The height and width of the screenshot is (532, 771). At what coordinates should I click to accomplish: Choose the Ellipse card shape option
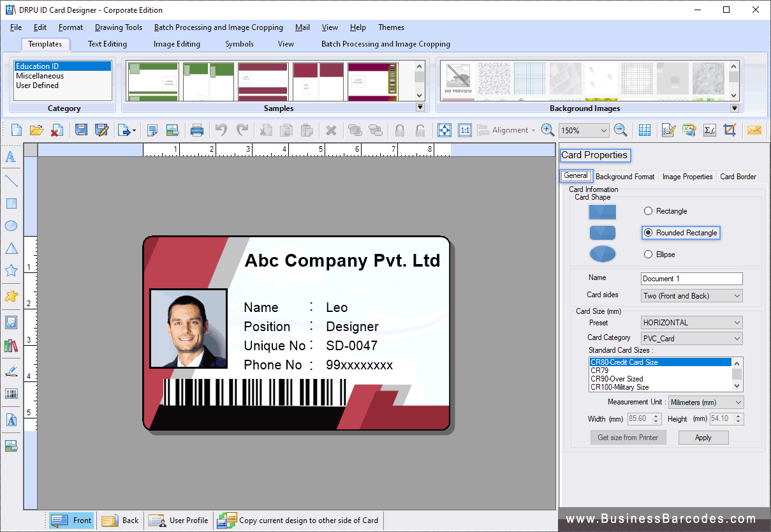[x=648, y=254]
